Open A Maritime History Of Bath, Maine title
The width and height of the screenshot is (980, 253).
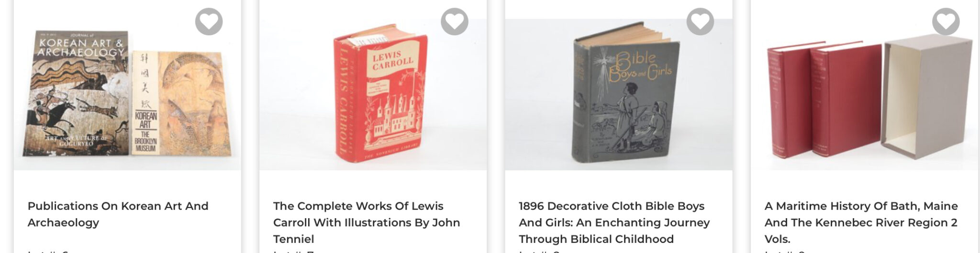(x=861, y=222)
